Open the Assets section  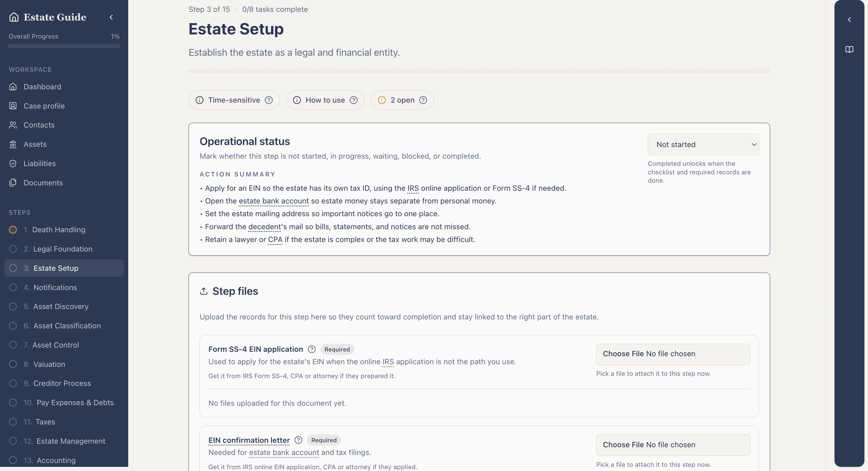(x=64, y=144)
